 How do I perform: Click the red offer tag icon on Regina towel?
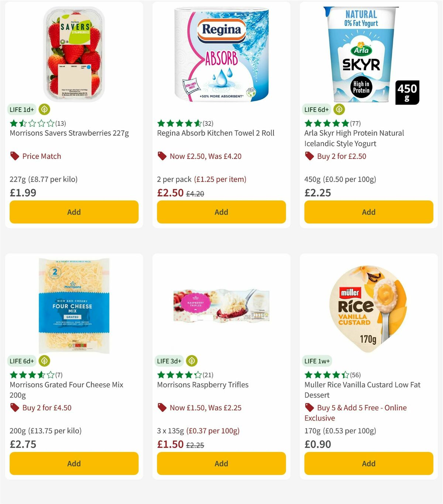pos(162,156)
